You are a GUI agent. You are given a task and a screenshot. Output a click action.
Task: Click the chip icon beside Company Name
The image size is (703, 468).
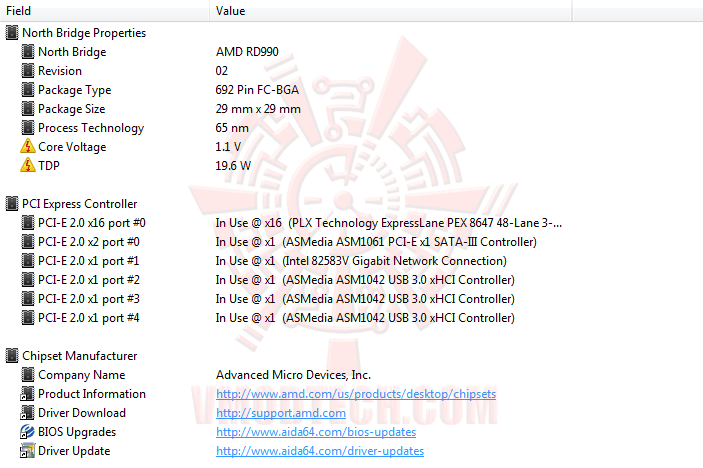pos(28,374)
